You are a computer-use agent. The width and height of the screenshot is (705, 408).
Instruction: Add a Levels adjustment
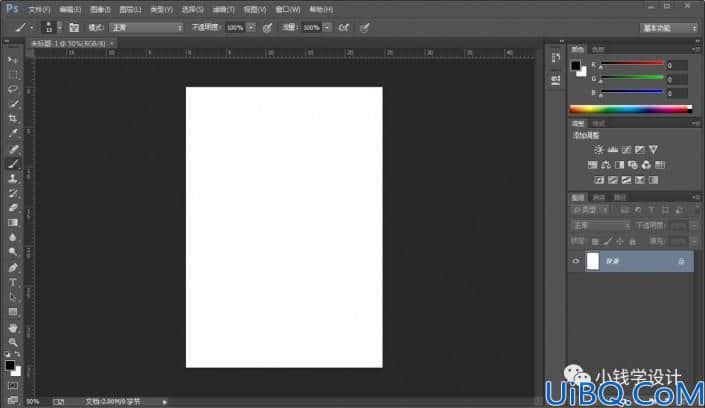tap(612, 149)
